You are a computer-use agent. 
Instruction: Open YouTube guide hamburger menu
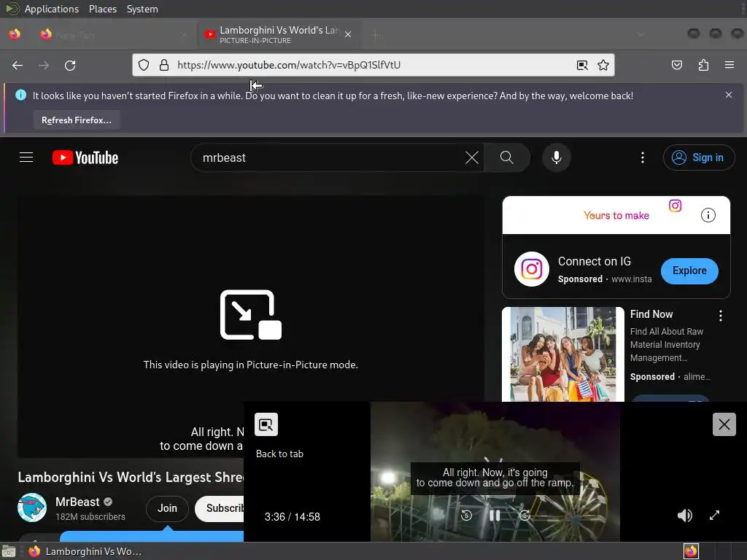[26, 157]
